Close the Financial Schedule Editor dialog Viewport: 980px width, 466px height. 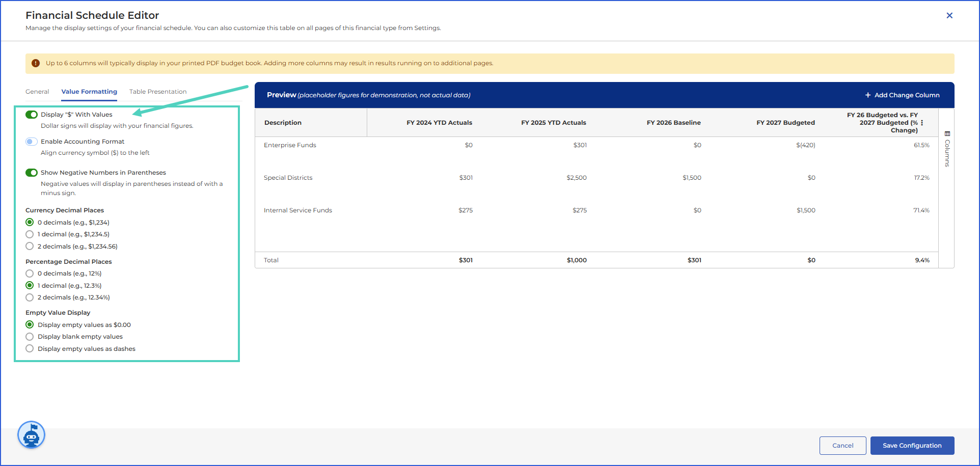pyautogui.click(x=949, y=15)
